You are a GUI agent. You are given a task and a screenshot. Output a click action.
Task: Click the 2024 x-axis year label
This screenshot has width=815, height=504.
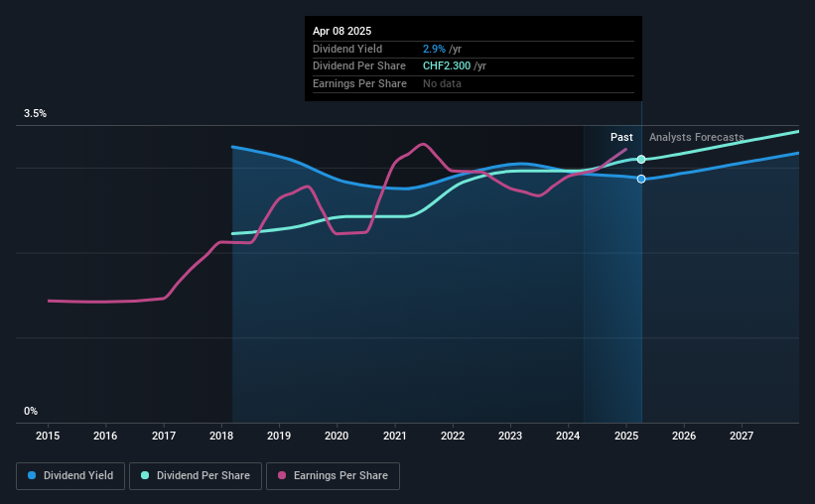(568, 436)
